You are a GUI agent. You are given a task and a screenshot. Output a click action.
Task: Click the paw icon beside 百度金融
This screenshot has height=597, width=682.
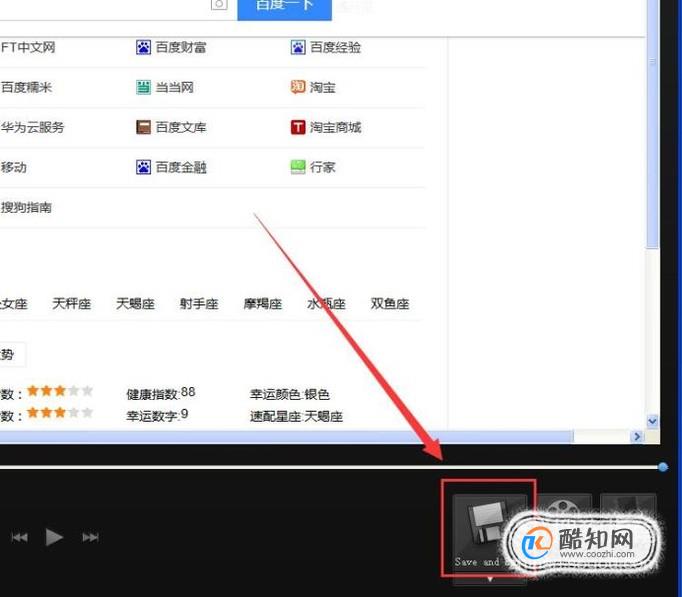[143, 167]
